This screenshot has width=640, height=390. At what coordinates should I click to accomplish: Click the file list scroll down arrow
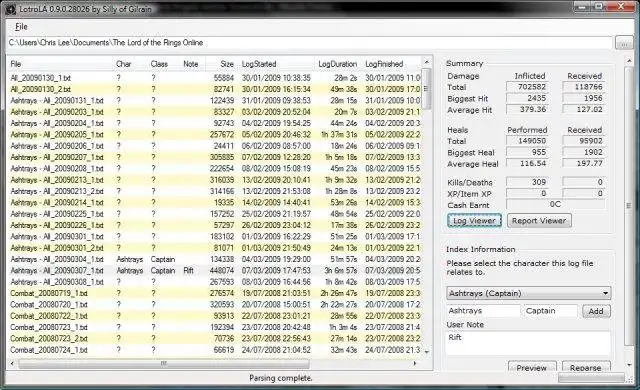coord(426,352)
